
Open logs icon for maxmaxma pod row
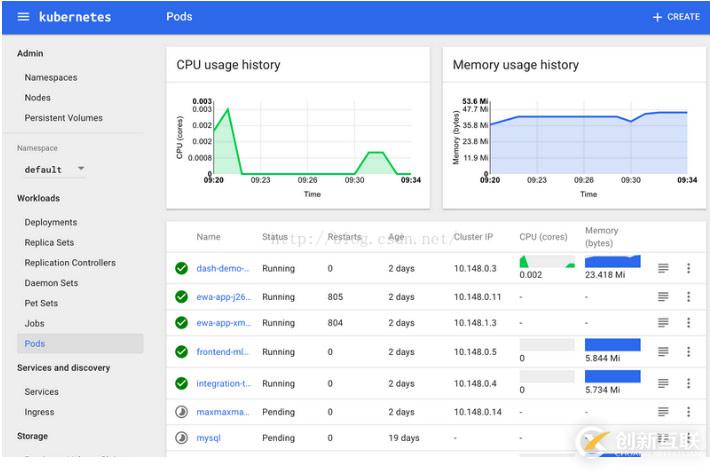click(662, 412)
